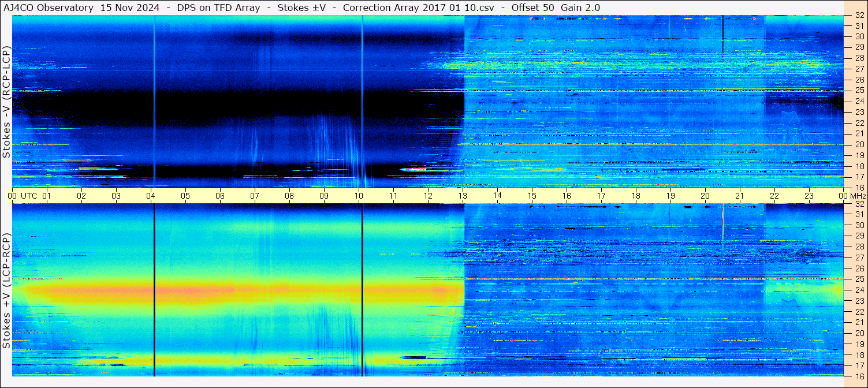Click the 23 MHz label of the Stokes +V panel
This screenshot has width=868, height=388.
859,301
